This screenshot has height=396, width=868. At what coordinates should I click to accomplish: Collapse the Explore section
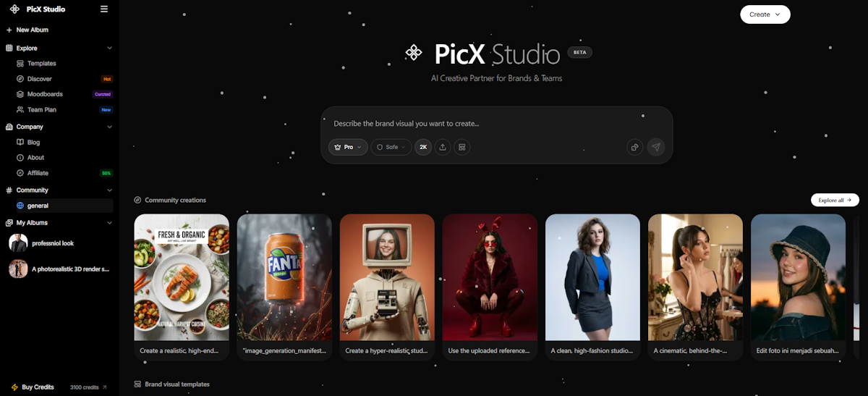click(x=109, y=49)
